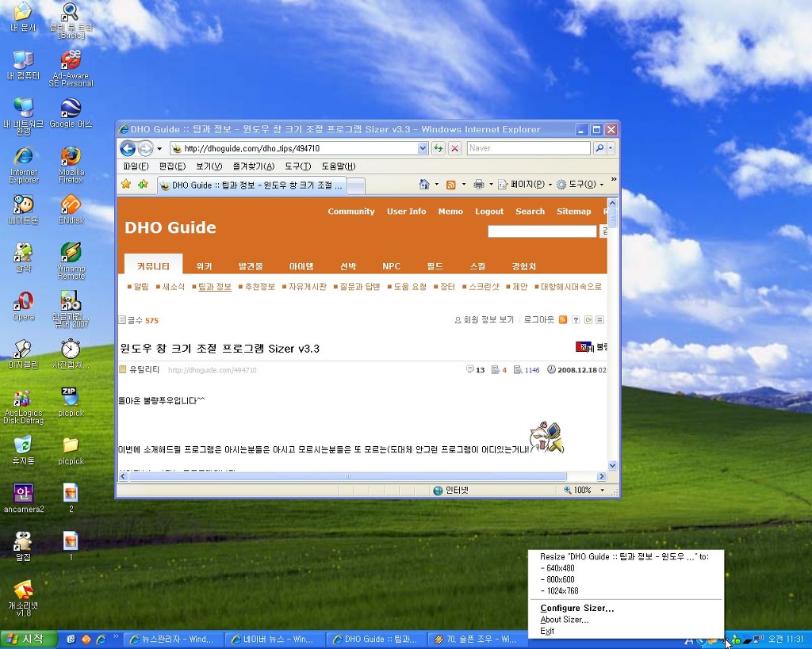Click the green Refresh page icon
The height and width of the screenshot is (649, 812).
[439, 148]
